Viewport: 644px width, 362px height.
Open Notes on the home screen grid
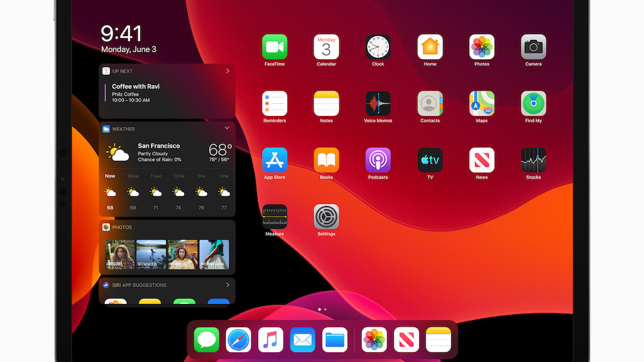point(326,104)
